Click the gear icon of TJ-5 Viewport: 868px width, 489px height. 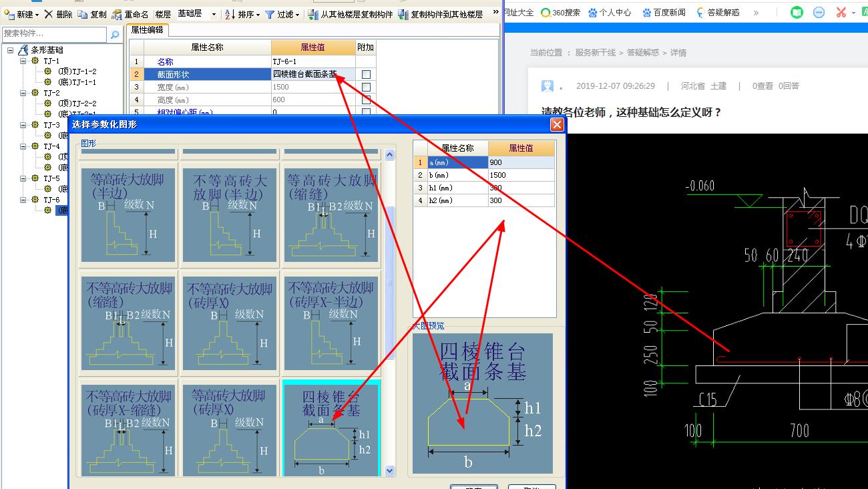[35, 178]
